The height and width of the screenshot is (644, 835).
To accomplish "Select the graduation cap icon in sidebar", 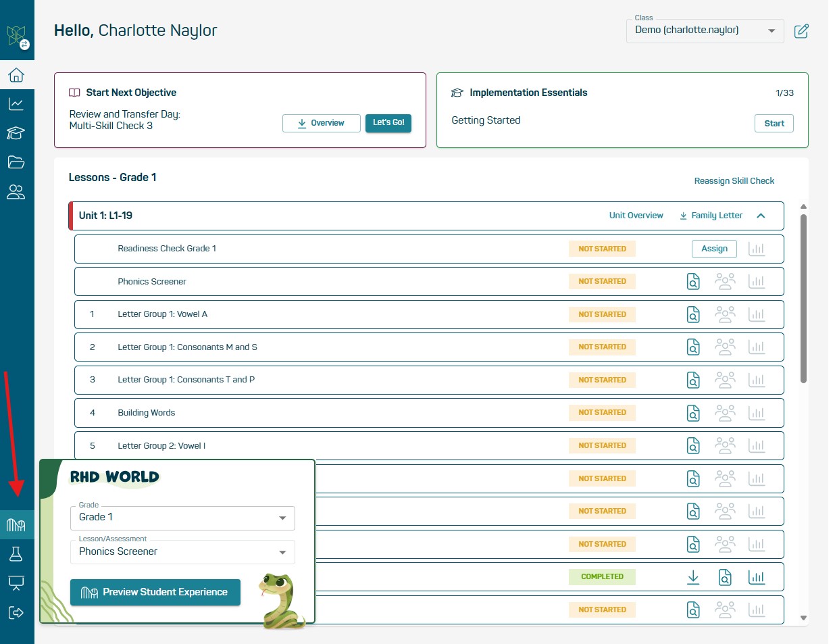I will 16,133.
